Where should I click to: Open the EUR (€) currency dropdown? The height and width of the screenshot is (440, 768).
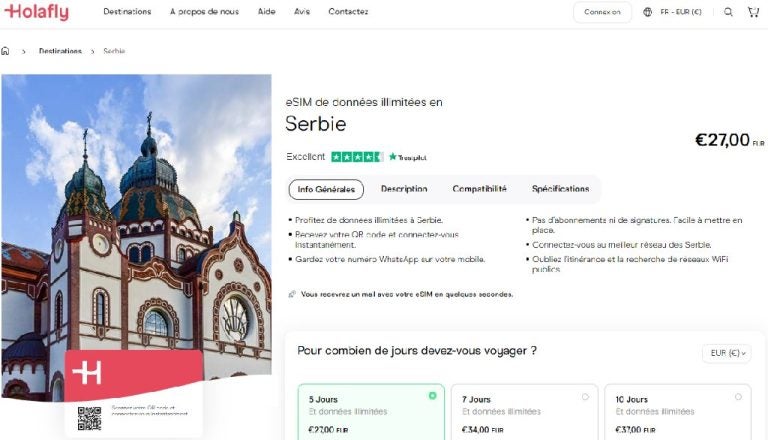(x=727, y=353)
